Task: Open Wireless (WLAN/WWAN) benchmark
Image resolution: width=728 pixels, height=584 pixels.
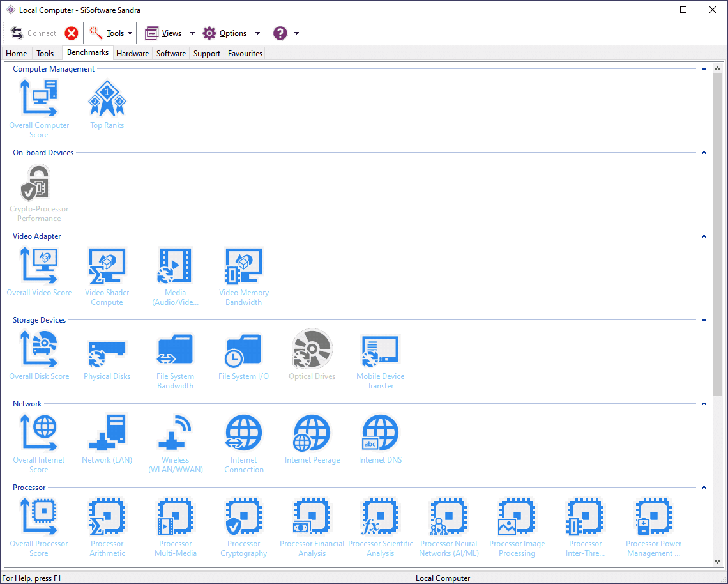Action: 176,443
